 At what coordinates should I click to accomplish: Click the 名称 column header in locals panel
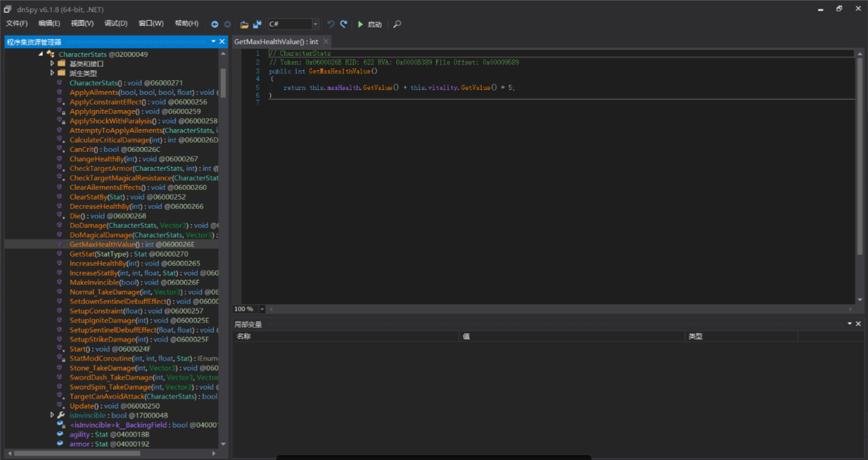(244, 336)
